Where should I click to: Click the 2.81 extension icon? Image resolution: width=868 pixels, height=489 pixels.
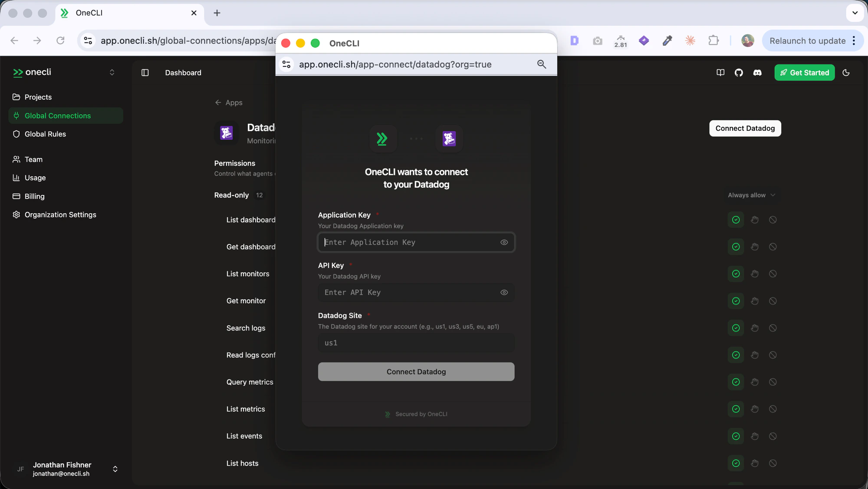(x=621, y=41)
